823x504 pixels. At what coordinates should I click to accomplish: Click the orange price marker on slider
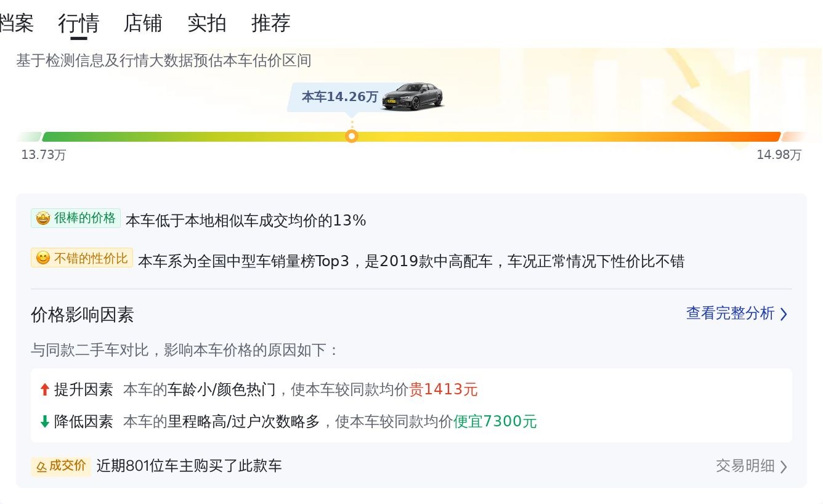352,136
